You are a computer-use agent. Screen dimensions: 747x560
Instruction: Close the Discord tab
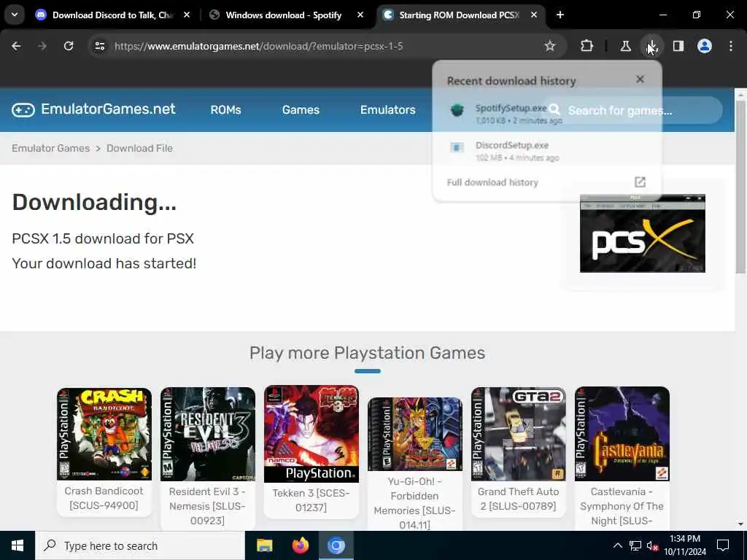[x=187, y=15]
